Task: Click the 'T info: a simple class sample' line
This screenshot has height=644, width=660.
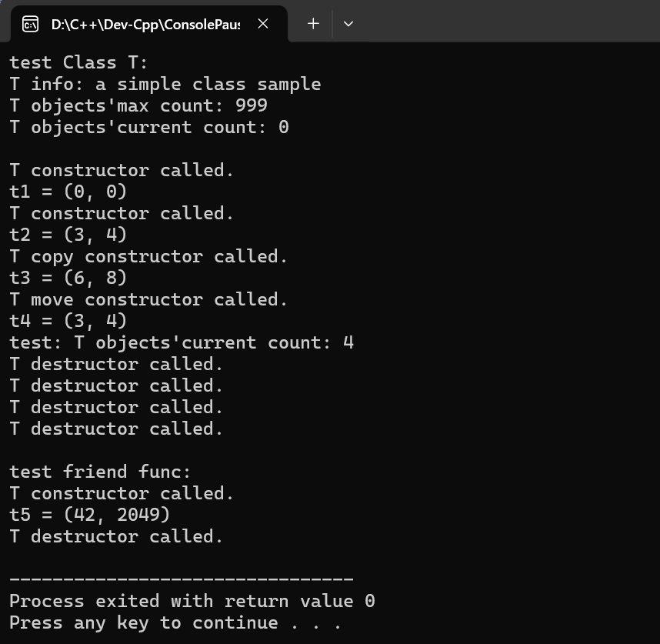Action: pyautogui.click(x=165, y=84)
